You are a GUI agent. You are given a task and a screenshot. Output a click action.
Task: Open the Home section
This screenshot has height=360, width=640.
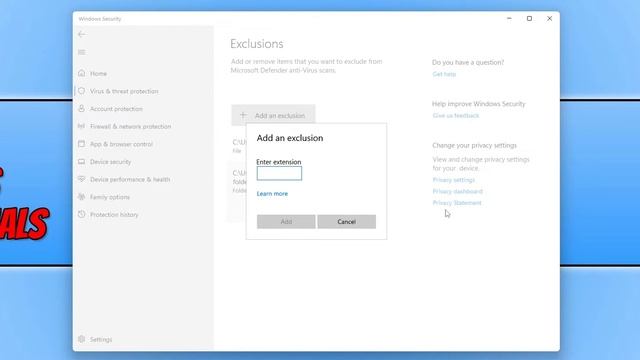point(98,73)
